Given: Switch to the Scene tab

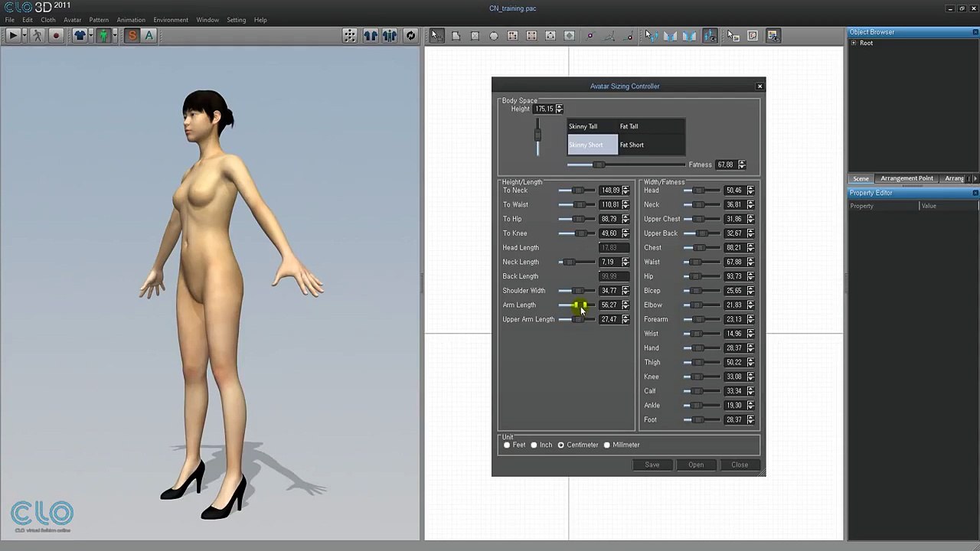Looking at the screenshot, I should tap(861, 178).
